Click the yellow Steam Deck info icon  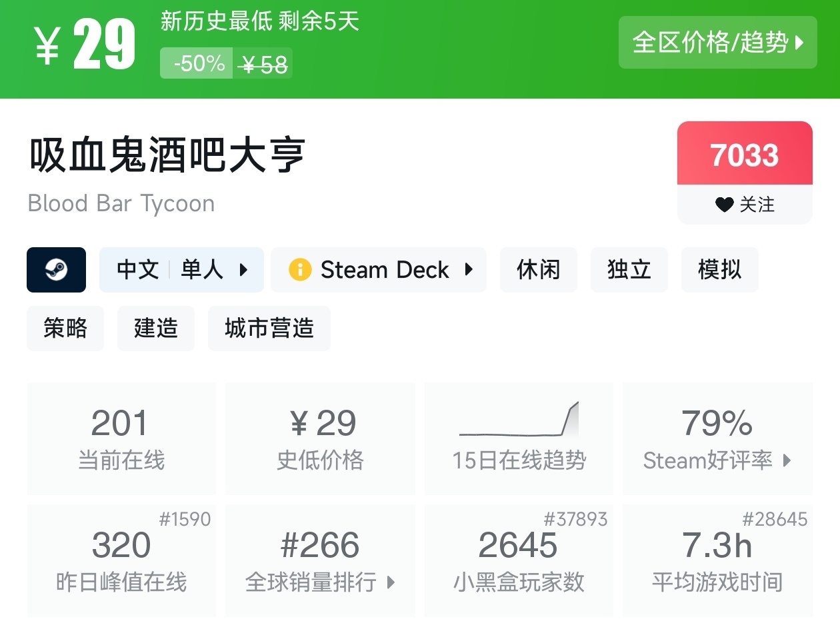300,270
